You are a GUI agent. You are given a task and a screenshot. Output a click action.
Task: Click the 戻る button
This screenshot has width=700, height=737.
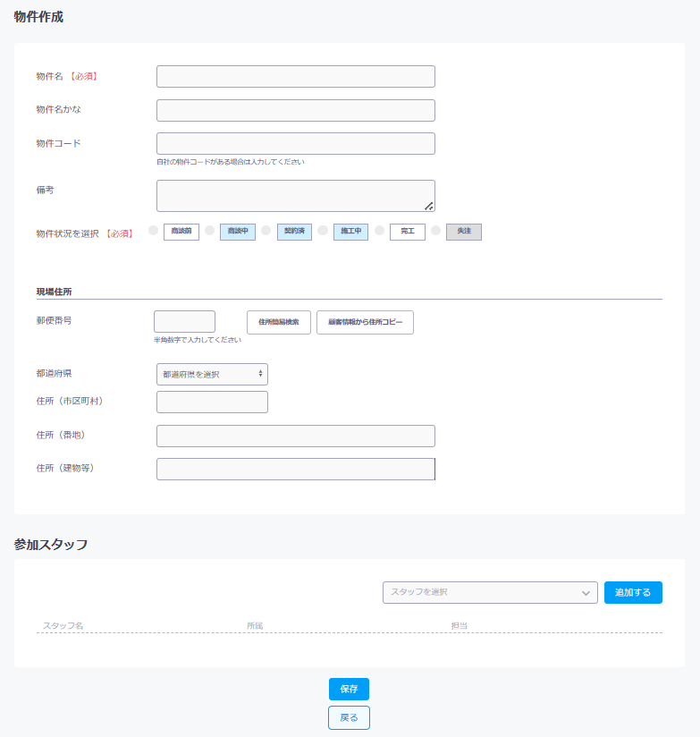pyautogui.click(x=349, y=717)
